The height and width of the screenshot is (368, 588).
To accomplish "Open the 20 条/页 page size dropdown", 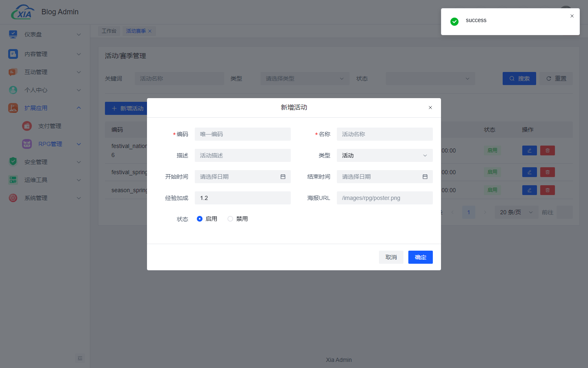I will click(x=517, y=212).
